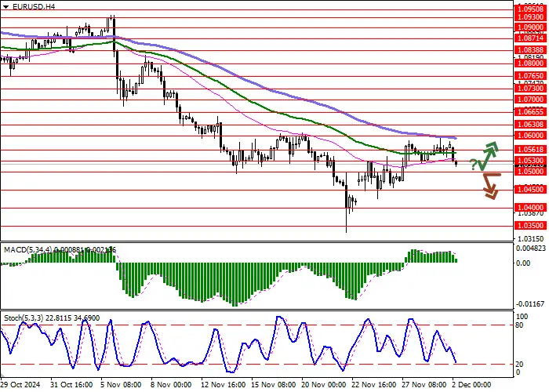549x392 pixels.
Task: Click the 1.06655 price level label
Action: click(x=531, y=111)
